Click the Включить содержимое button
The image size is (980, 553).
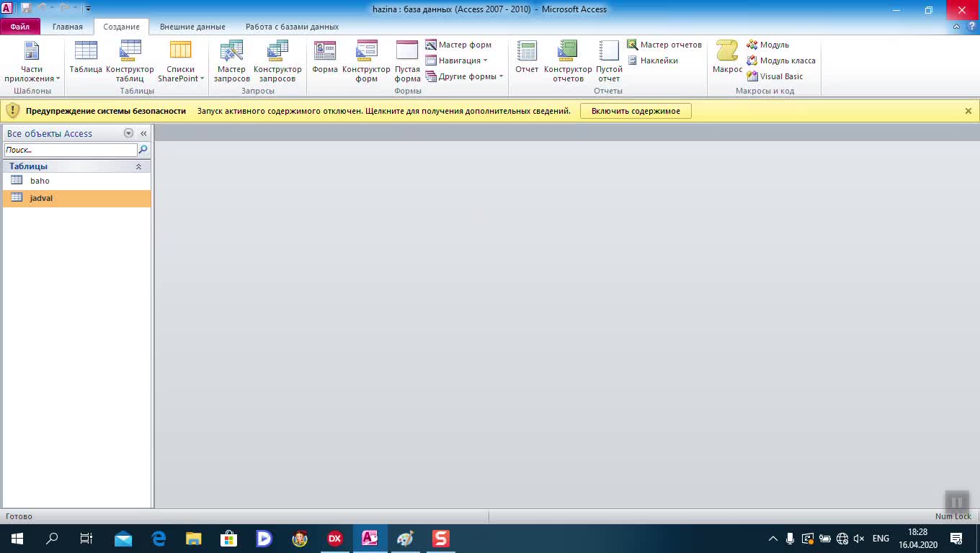[636, 111]
